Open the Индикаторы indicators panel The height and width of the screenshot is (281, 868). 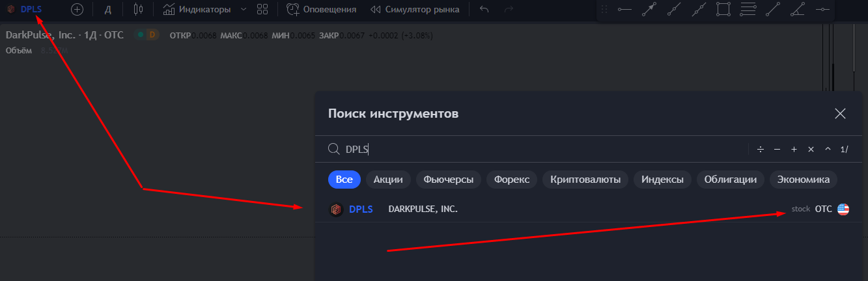(197, 10)
